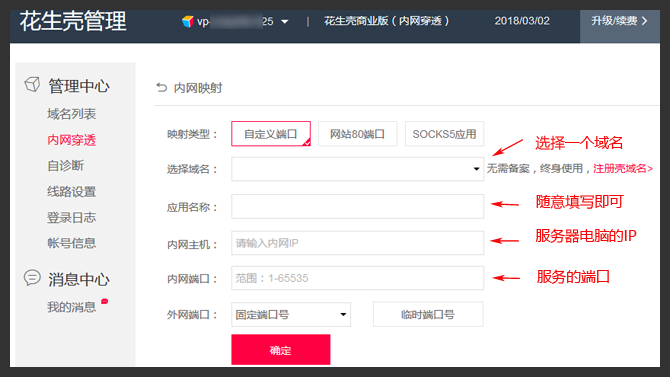670x377 pixels.
Task: Click the date 2018/03/02
Action: pos(522,21)
